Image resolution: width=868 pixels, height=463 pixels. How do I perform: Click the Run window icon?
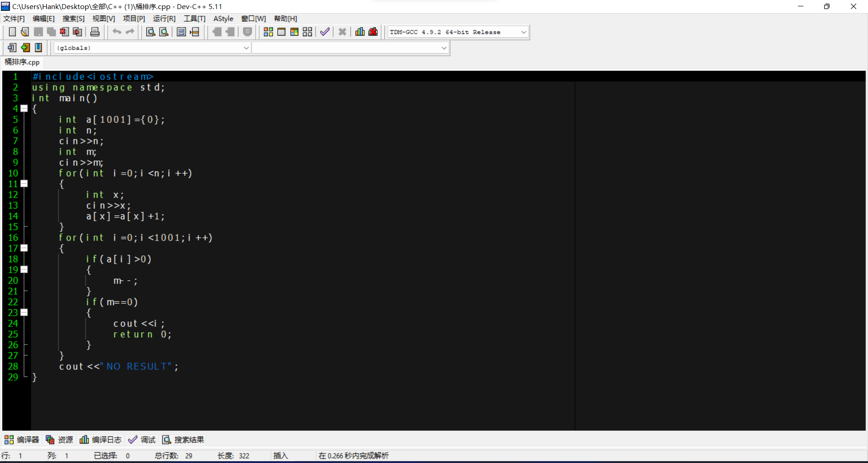coord(281,32)
